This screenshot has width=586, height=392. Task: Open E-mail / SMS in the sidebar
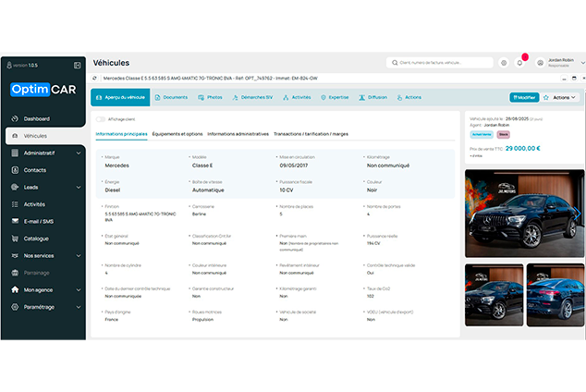(39, 221)
